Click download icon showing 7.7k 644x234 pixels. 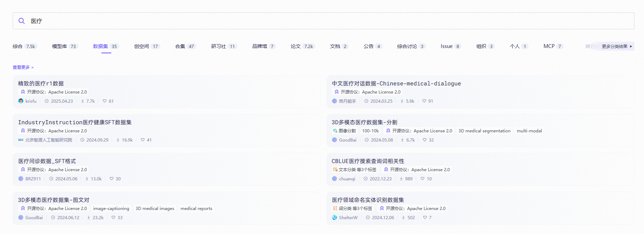click(x=83, y=101)
